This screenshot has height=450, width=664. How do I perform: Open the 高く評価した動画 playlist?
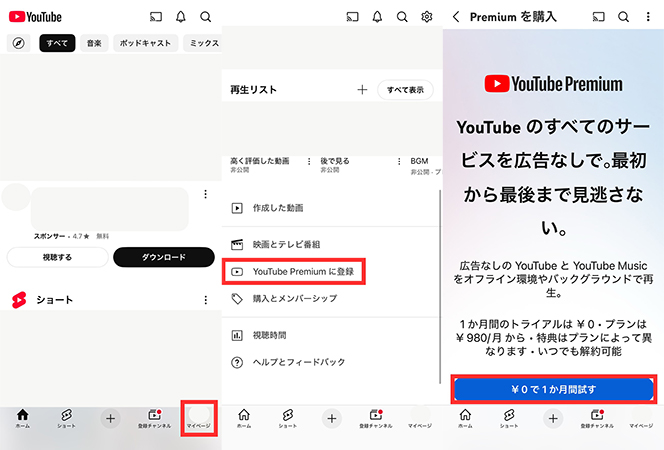point(260,165)
